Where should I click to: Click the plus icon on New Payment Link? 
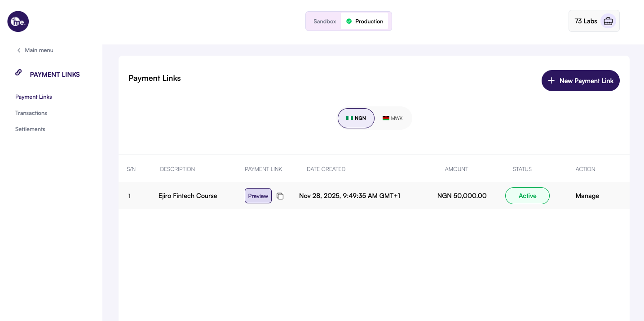click(551, 80)
